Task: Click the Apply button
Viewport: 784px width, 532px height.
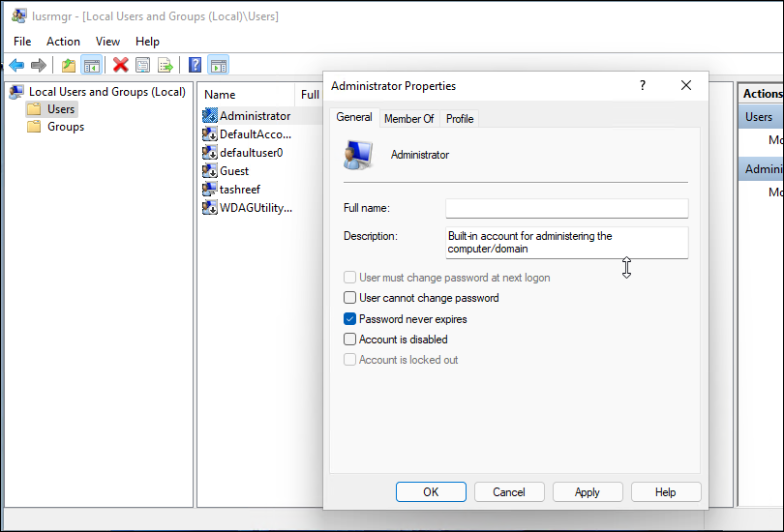Action: pyautogui.click(x=588, y=492)
